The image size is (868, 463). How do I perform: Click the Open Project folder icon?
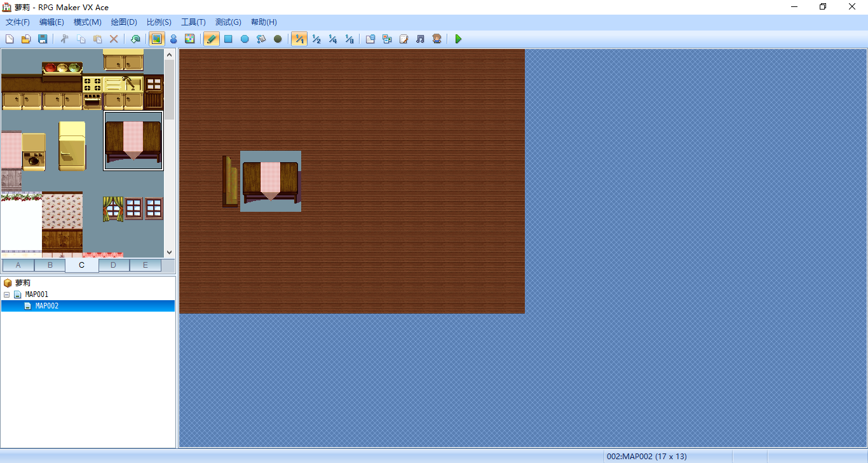(x=26, y=39)
